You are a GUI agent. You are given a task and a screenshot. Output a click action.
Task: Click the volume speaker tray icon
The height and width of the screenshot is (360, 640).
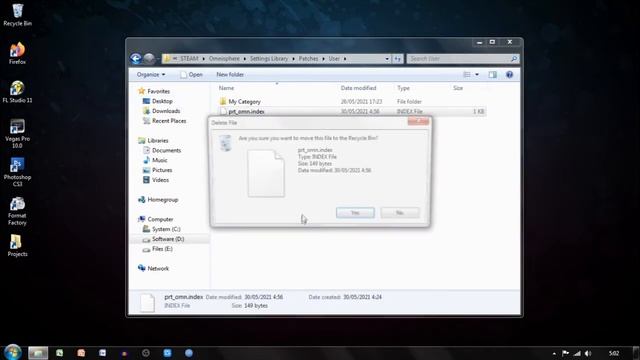point(588,353)
